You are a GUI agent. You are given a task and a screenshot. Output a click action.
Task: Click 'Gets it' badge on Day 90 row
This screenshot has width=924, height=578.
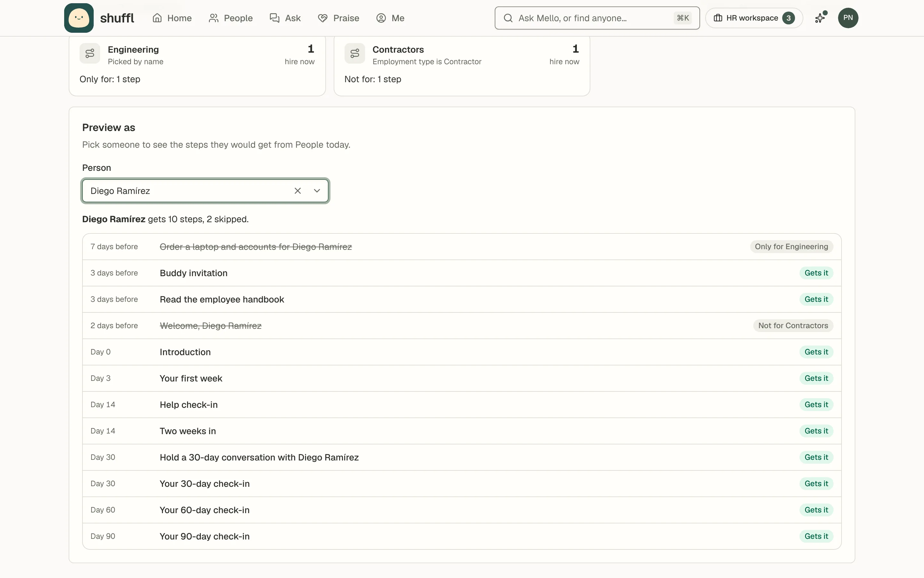point(816,536)
